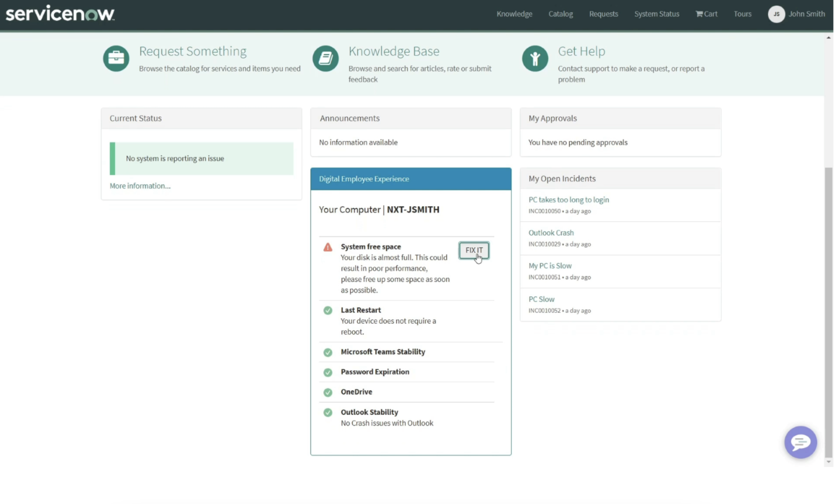834x504 pixels.
Task: Click the OneDrive green check icon
Action: click(x=328, y=392)
